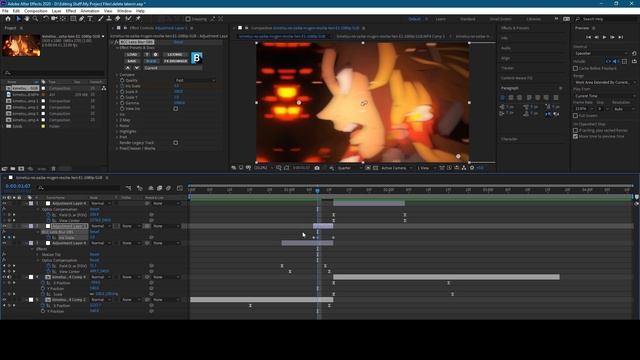The width and height of the screenshot is (640, 360).
Task: Open the Play From 'Current Time' dropdown
Action: (x=605, y=96)
